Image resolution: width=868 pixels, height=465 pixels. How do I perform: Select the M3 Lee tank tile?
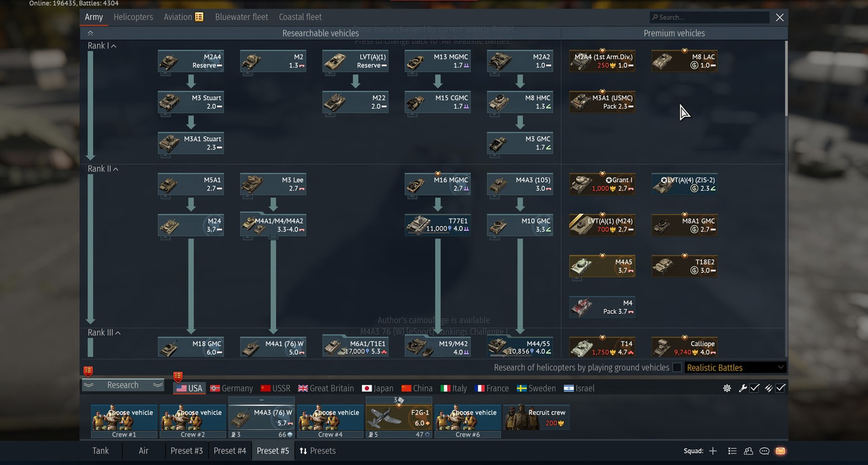pos(273,184)
